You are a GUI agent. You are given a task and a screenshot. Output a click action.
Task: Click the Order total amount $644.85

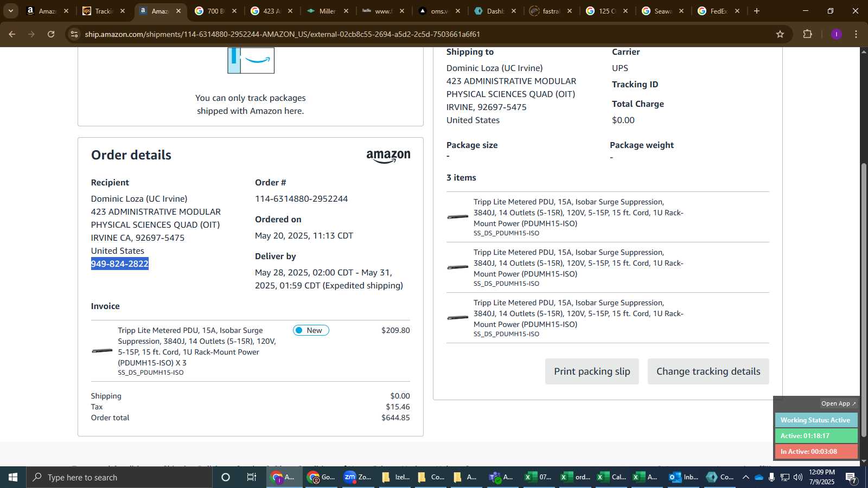395,418
